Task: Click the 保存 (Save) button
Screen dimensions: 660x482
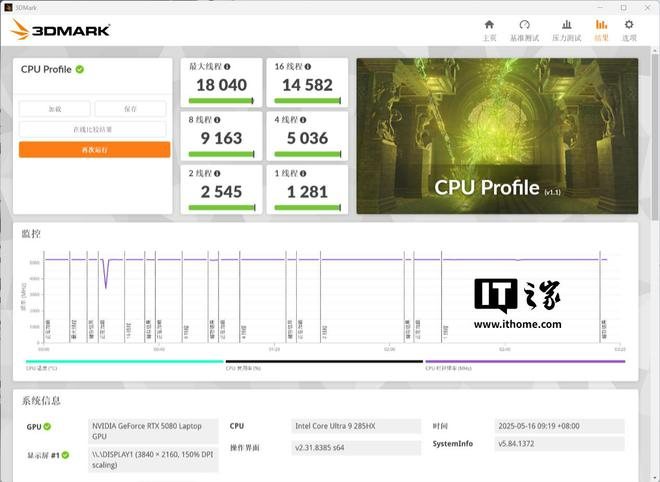Action: coord(130,109)
